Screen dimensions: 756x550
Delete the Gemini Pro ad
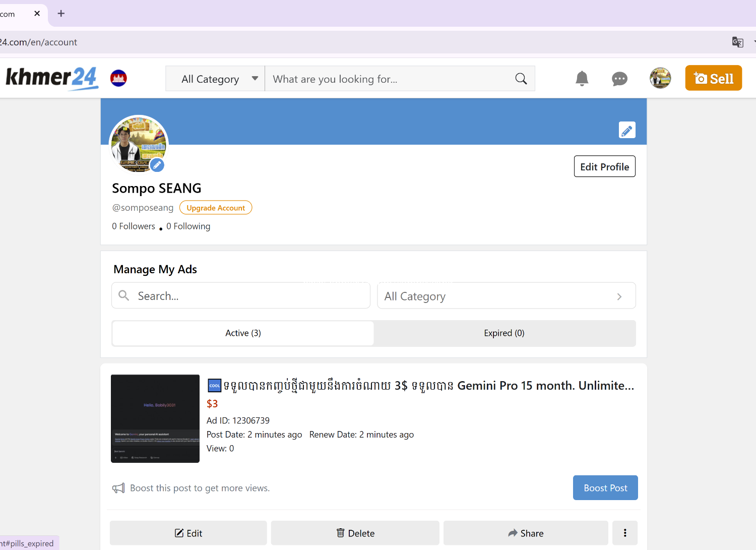[x=355, y=533]
